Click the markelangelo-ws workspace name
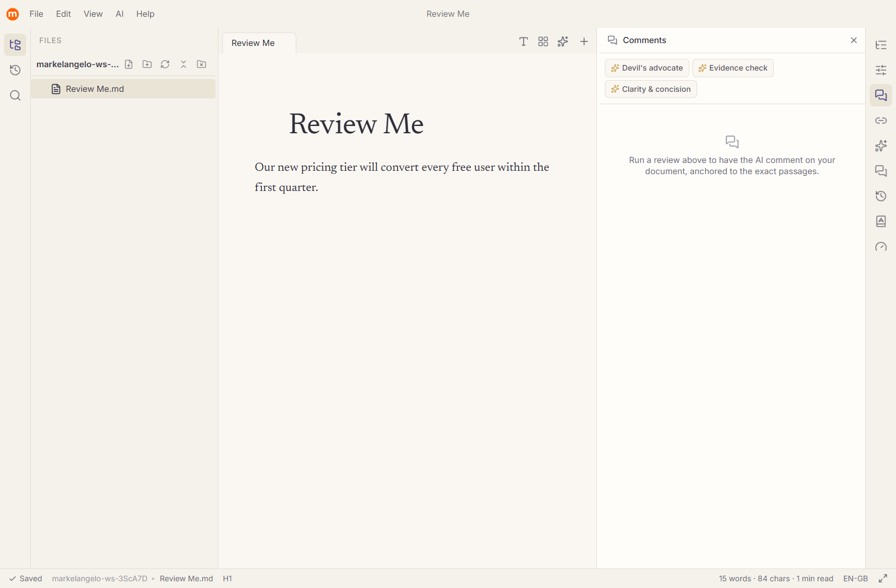Viewport: 896px width, 588px height. point(77,64)
